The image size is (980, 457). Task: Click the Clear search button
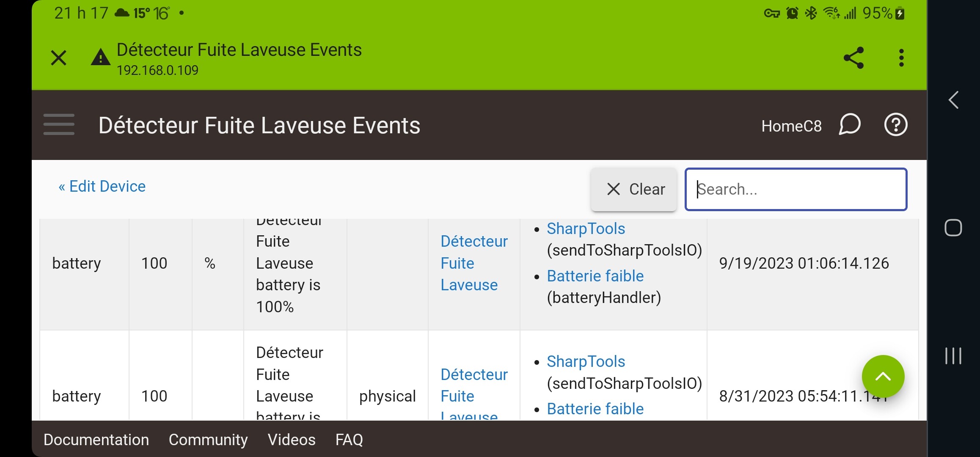tap(634, 189)
